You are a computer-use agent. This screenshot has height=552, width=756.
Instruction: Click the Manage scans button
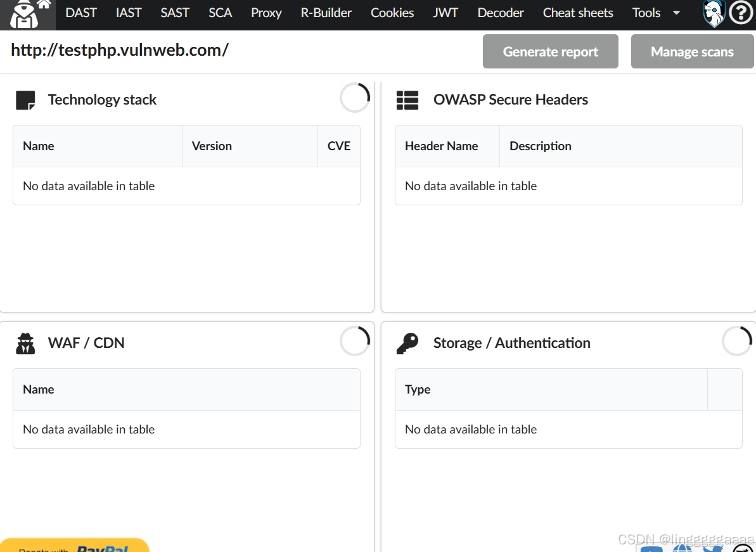point(693,51)
